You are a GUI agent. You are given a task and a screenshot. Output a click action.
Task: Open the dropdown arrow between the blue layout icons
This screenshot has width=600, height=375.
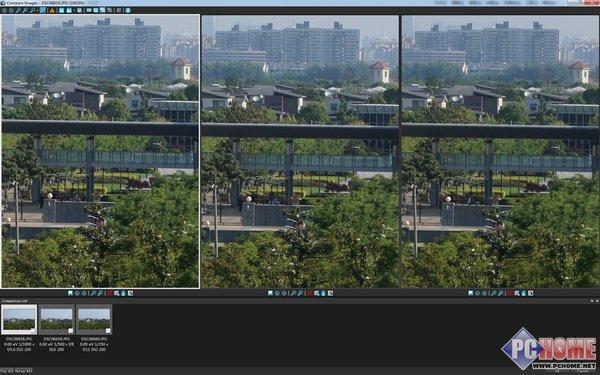(x=74, y=11)
